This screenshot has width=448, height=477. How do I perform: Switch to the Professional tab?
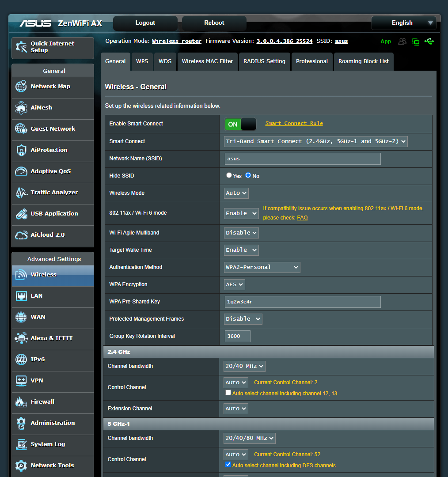coord(311,61)
